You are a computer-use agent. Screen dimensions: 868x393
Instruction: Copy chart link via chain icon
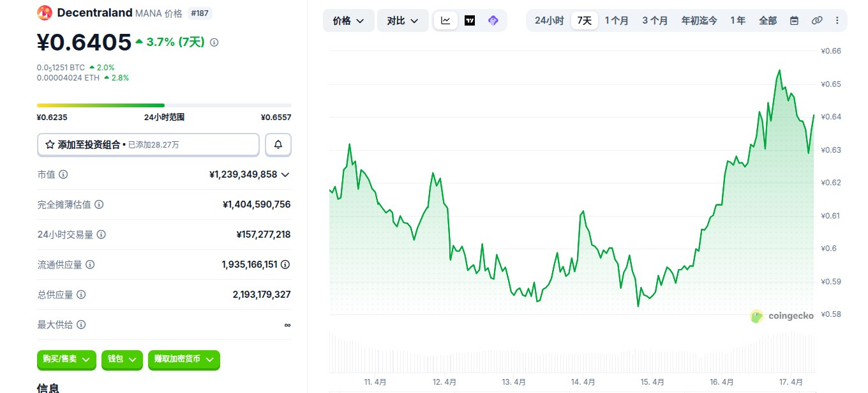[x=817, y=20]
